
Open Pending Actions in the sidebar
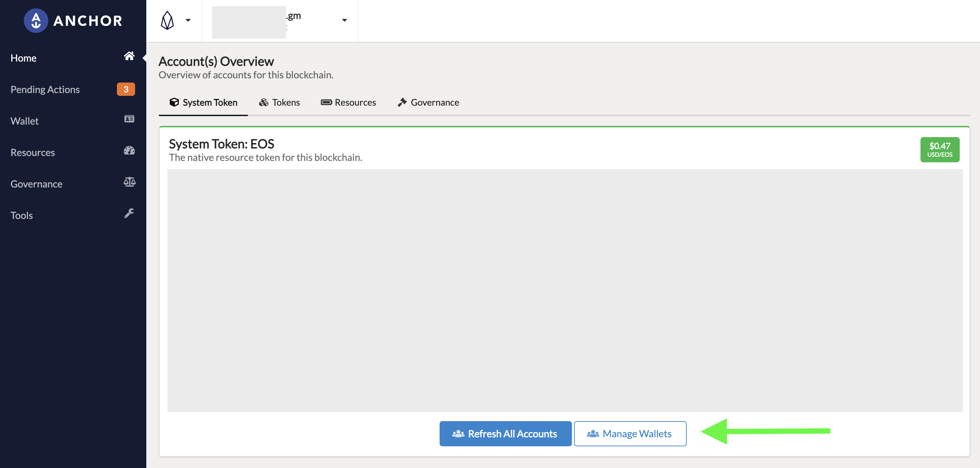(x=45, y=90)
